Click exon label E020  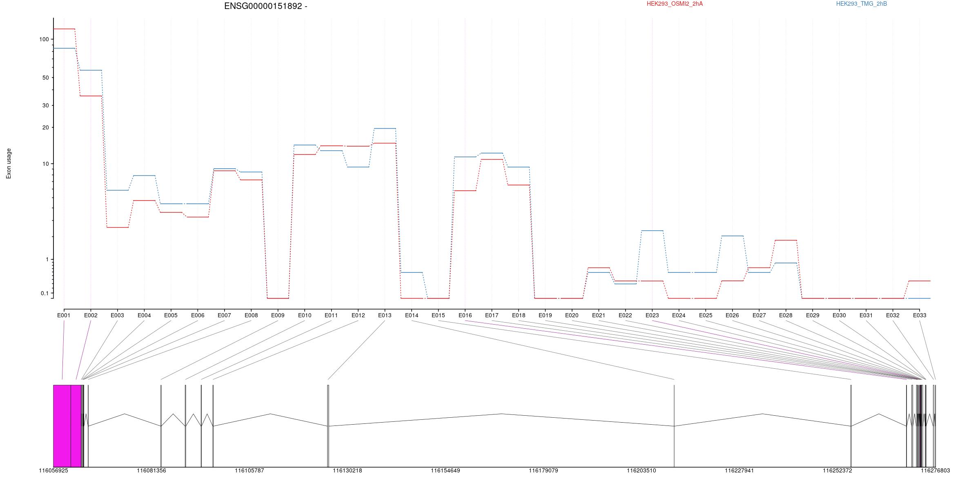572,315
